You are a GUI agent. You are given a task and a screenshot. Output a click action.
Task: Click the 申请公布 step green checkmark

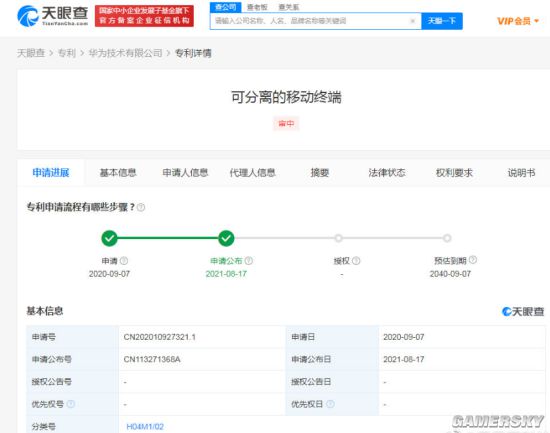coord(226,239)
